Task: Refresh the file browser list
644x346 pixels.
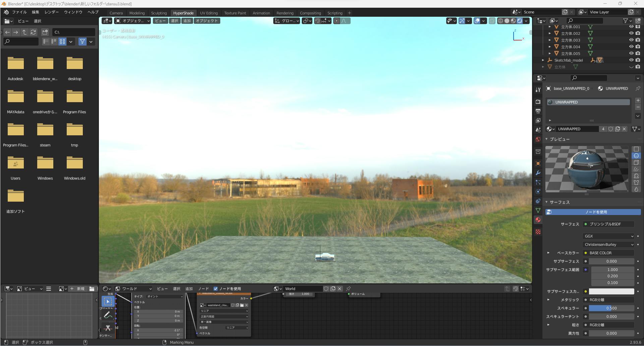Action: click(x=33, y=32)
